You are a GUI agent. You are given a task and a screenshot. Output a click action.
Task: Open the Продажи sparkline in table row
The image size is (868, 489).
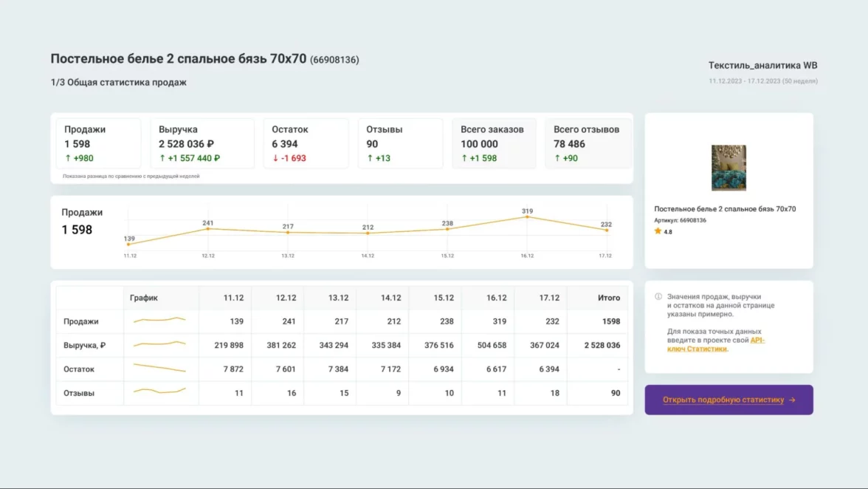pyautogui.click(x=159, y=321)
